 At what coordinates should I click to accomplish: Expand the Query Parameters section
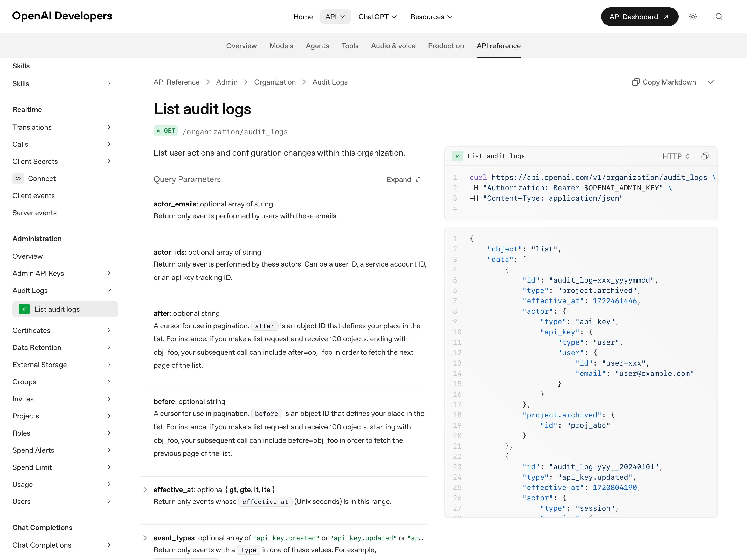coord(404,180)
